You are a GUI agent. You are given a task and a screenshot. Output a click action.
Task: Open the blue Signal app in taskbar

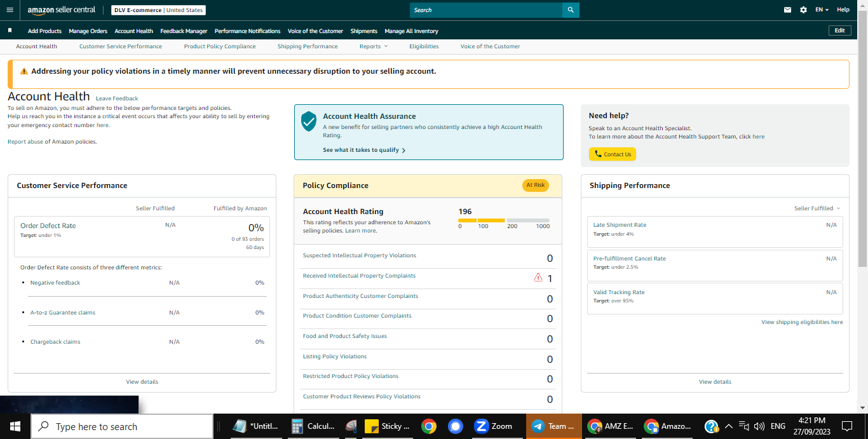pyautogui.click(x=454, y=426)
